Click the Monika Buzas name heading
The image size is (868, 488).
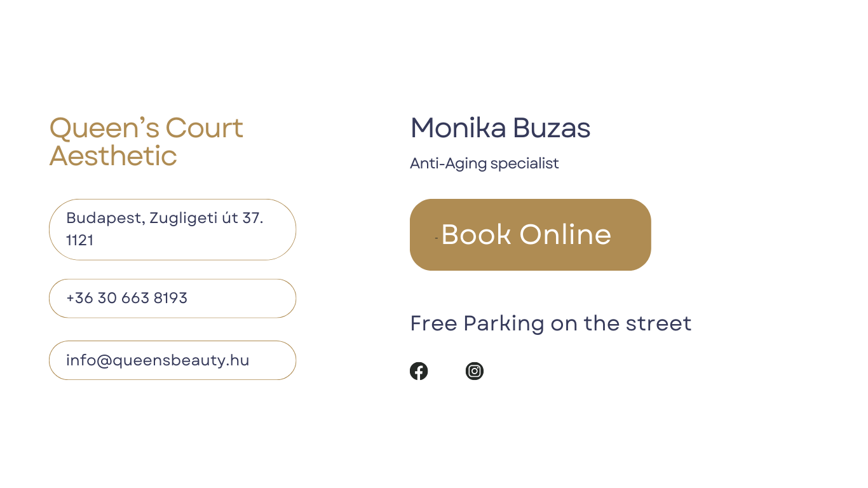point(501,128)
